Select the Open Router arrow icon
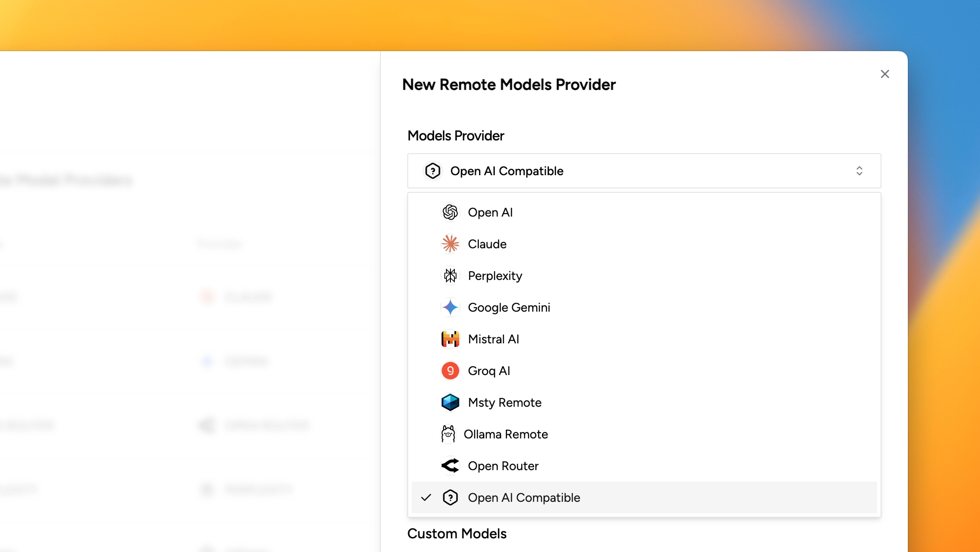 tap(450, 466)
